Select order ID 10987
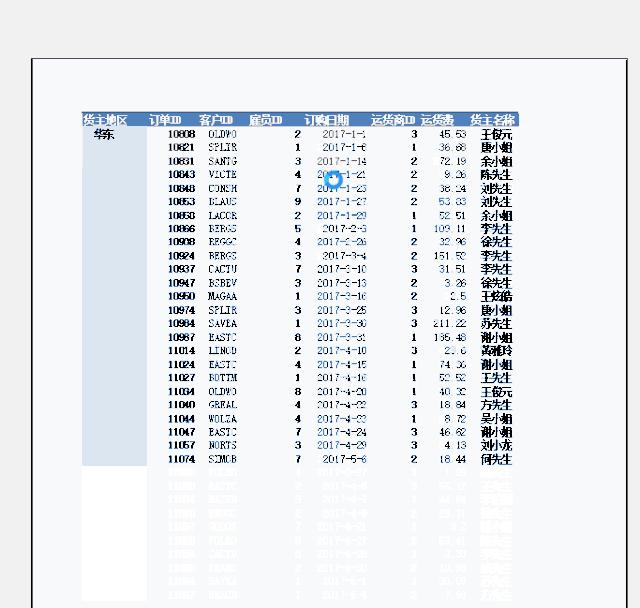640x608 pixels. pos(182,337)
